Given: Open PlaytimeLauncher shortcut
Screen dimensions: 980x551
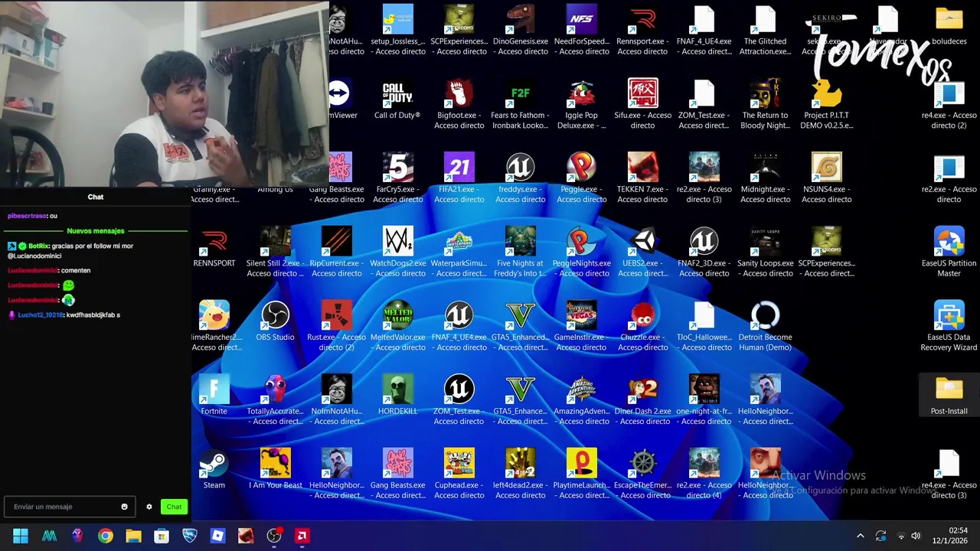Looking at the screenshot, I should click(582, 474).
